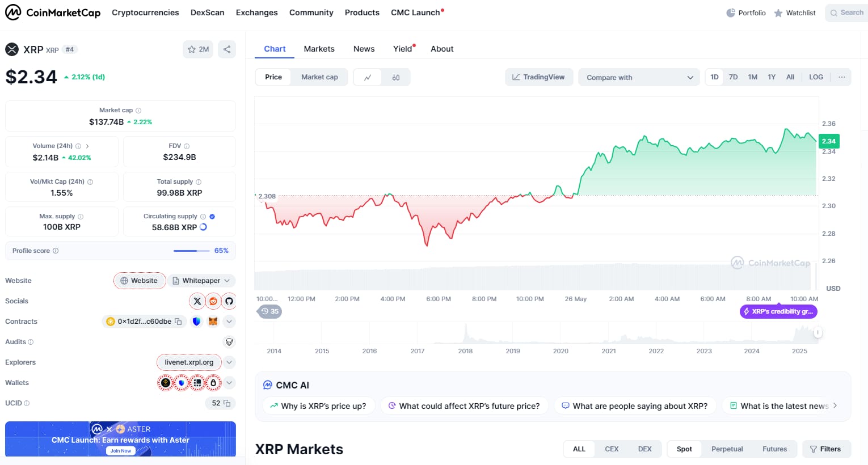Open the Reddit social link

(x=213, y=301)
